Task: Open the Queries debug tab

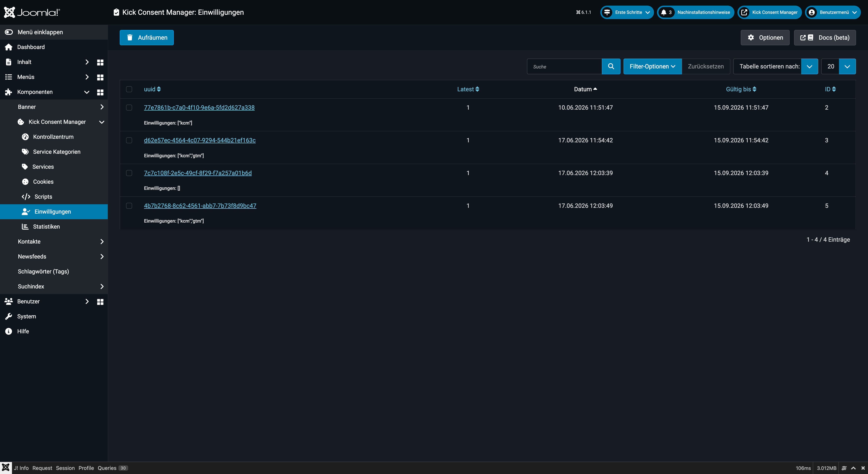Action: point(113,468)
